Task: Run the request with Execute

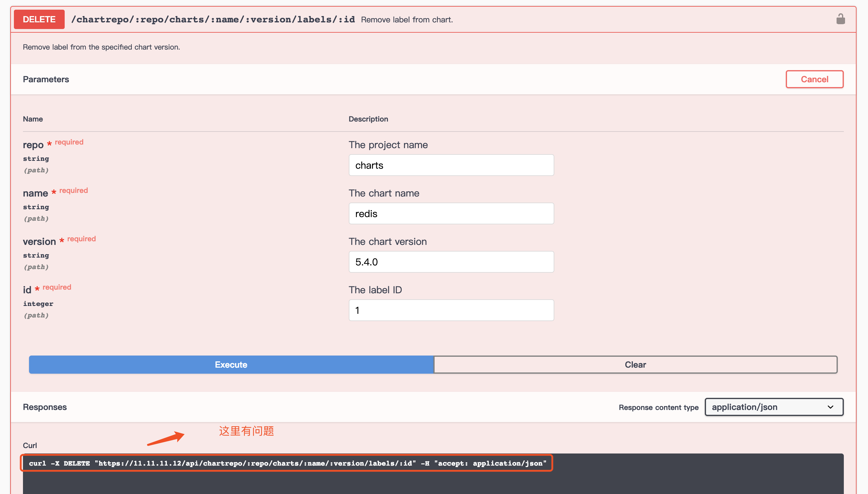Action: coord(231,364)
